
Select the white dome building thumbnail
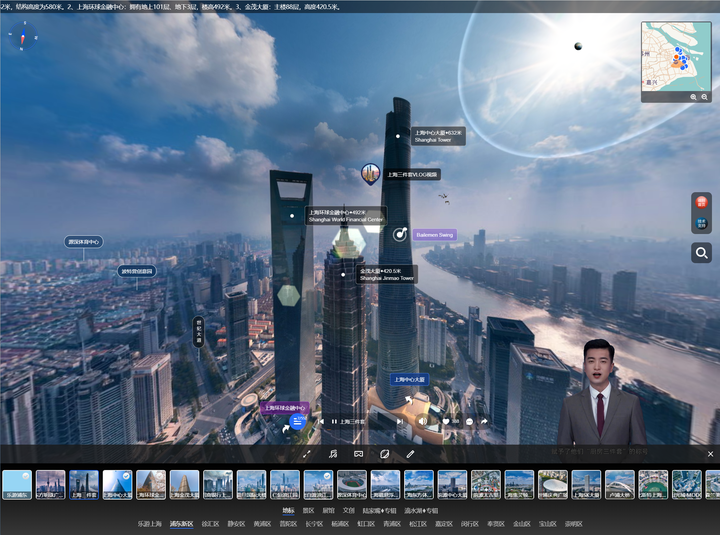pyautogui.click(x=553, y=484)
